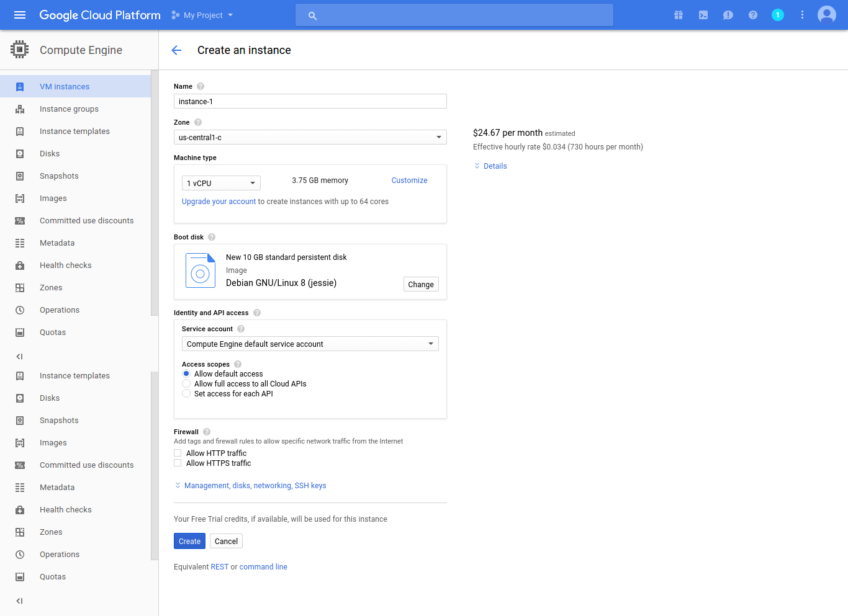Open the top bar help icon
Screen dimensions: 848x616
coord(753,15)
